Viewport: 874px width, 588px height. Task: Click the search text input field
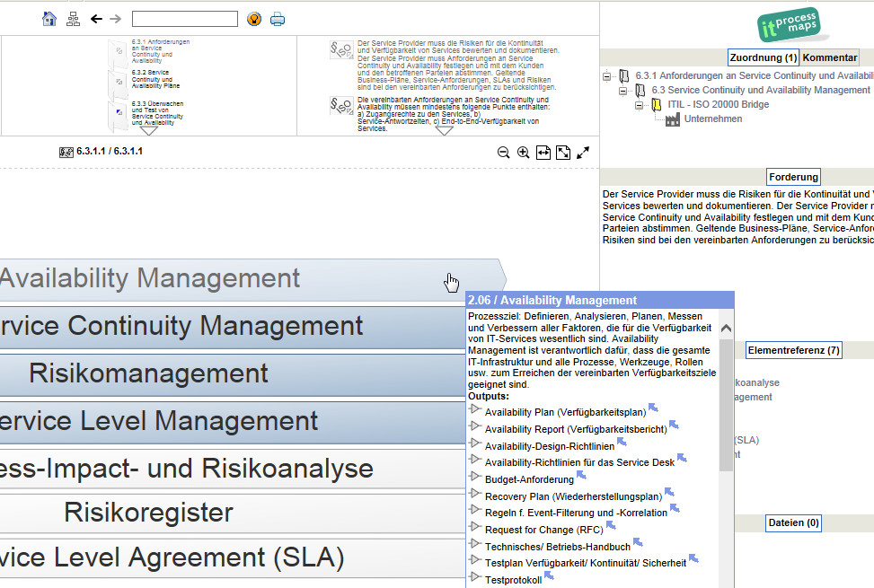pos(184,19)
